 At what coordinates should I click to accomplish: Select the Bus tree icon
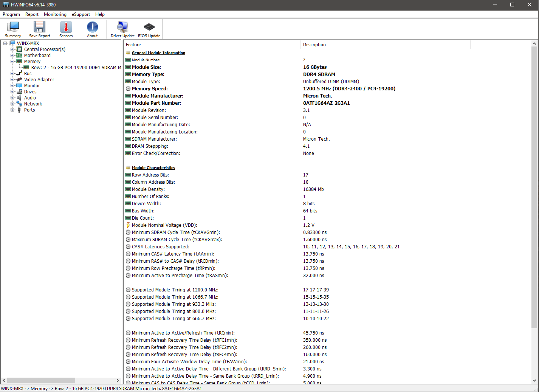click(19, 73)
